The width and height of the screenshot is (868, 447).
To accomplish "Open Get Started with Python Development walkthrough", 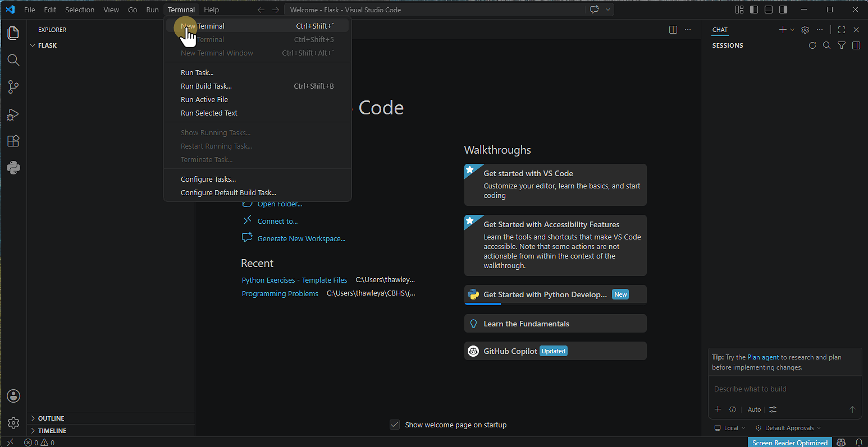I will [555, 294].
